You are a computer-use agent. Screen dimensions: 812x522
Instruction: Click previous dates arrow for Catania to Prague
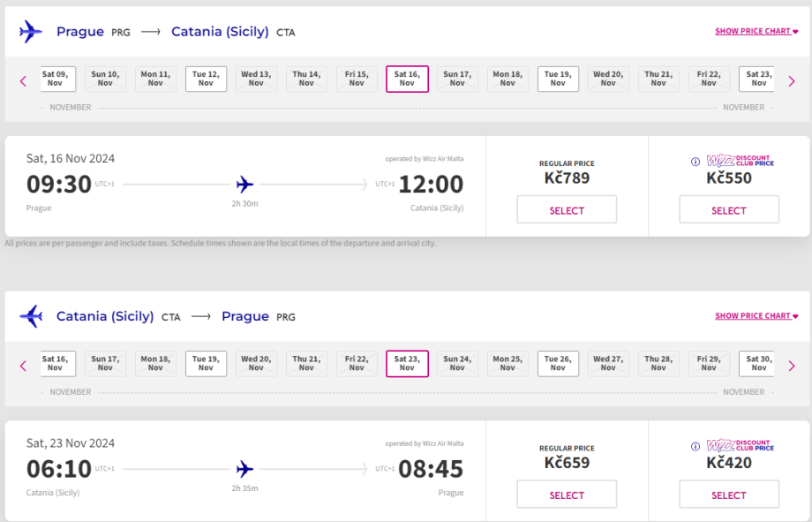23,366
